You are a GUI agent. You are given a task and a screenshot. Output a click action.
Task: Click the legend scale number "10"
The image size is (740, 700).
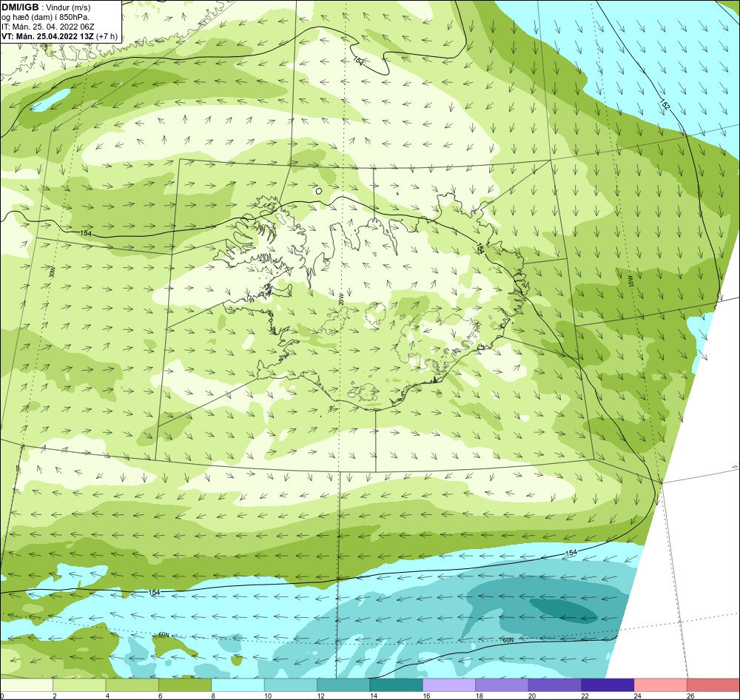268,696
